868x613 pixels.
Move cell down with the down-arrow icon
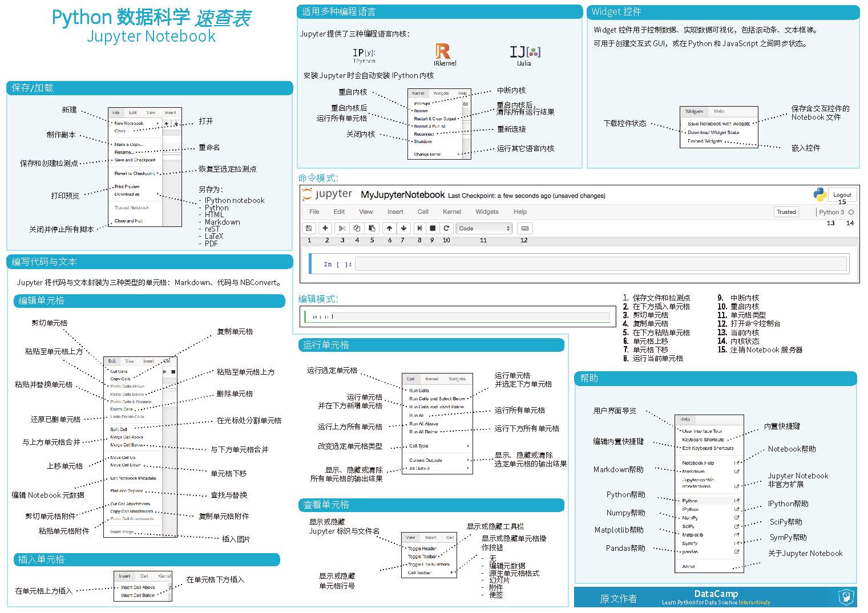[x=403, y=228]
